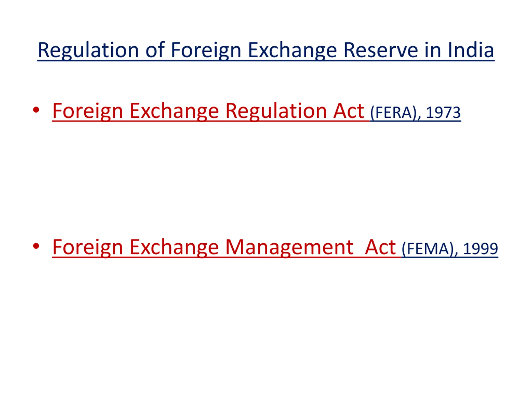Click the "(FEMA)" abbreviation
Viewport: 532px width, 399px height.
click(x=428, y=249)
